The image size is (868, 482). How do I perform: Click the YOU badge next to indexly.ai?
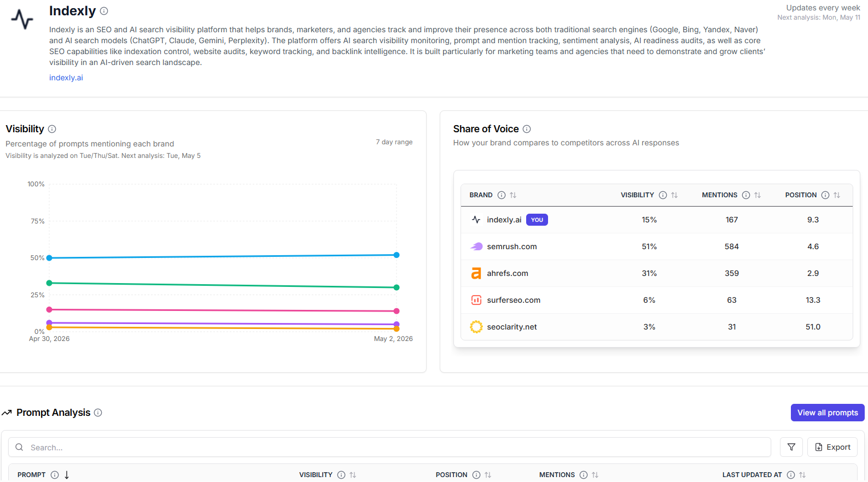tap(537, 220)
